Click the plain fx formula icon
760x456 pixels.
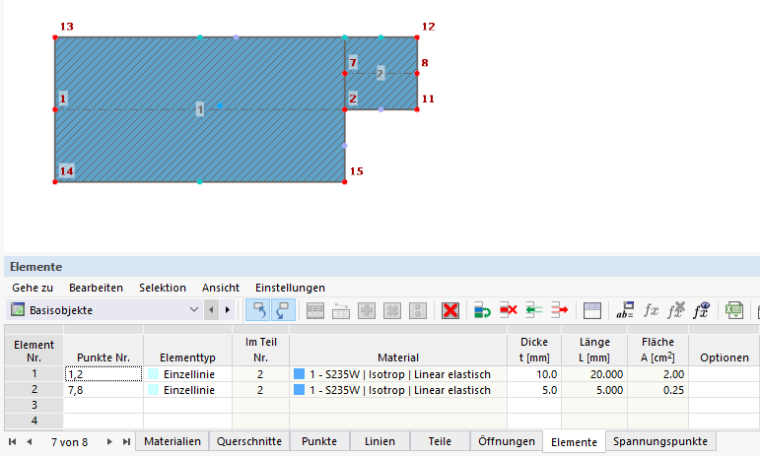click(650, 310)
